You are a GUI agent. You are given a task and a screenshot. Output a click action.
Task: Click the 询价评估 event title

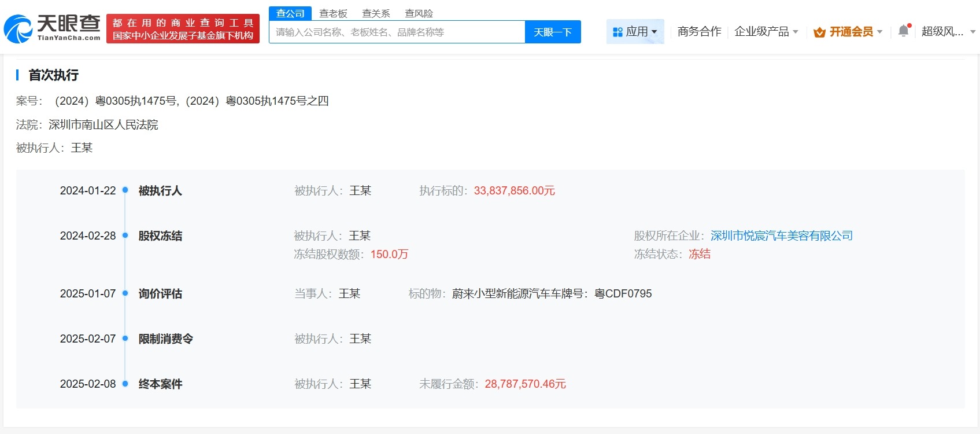[x=160, y=293]
